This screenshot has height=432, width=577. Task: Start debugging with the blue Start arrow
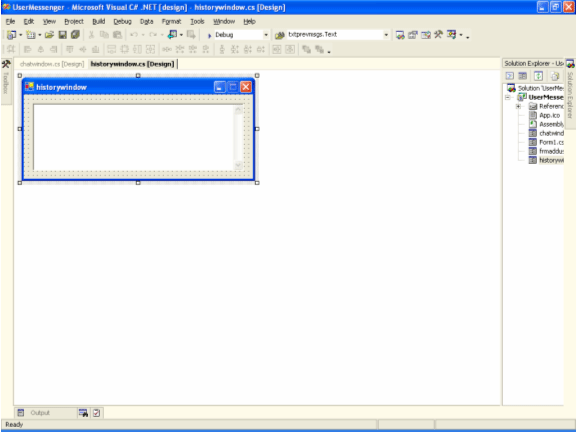[209, 35]
